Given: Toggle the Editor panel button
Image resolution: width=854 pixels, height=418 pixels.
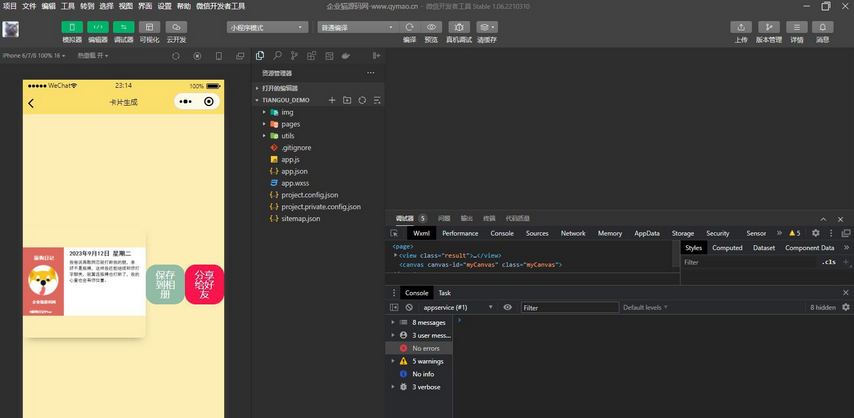Looking at the screenshot, I should pos(98,27).
